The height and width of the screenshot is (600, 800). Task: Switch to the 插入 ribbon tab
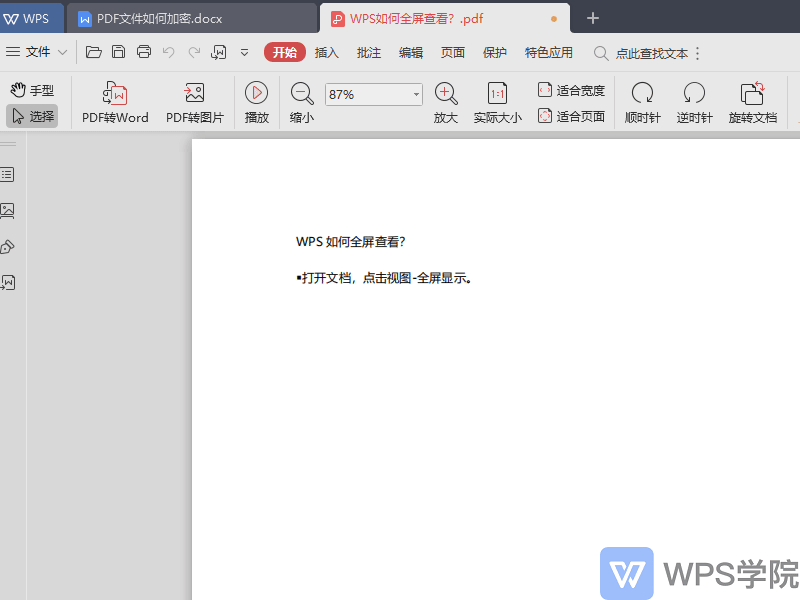pyautogui.click(x=327, y=52)
